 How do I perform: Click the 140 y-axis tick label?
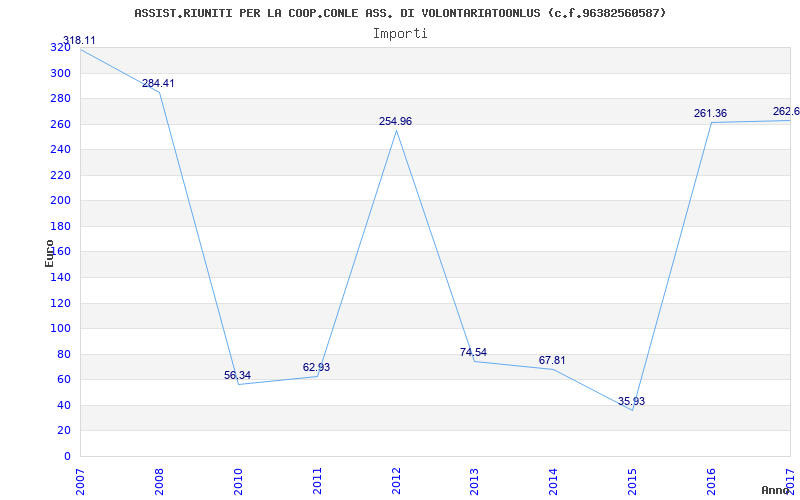coord(60,278)
